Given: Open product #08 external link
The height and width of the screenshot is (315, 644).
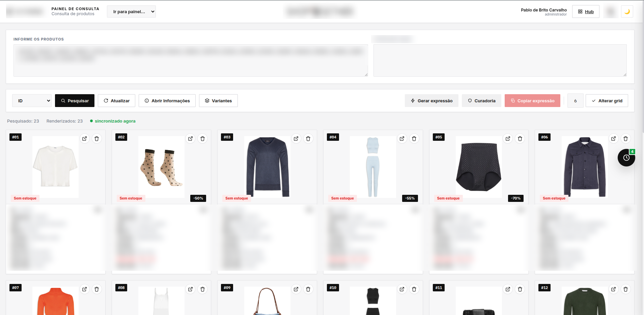Looking at the screenshot, I should coord(191,289).
